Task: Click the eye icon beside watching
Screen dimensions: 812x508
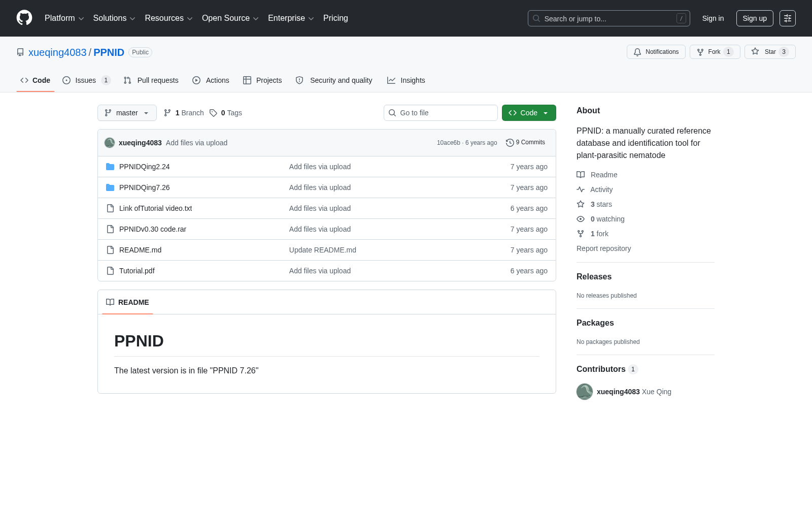Action: pos(581,219)
